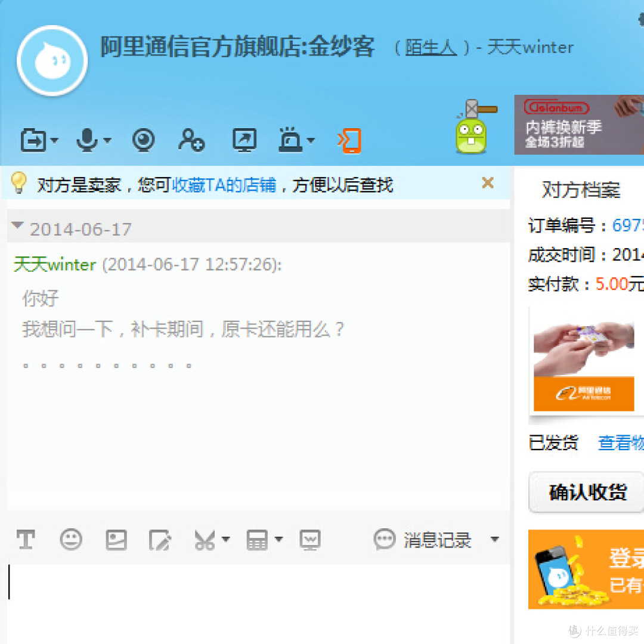Open screenshot options dropdown arrow
The height and width of the screenshot is (644, 644).
(225, 539)
